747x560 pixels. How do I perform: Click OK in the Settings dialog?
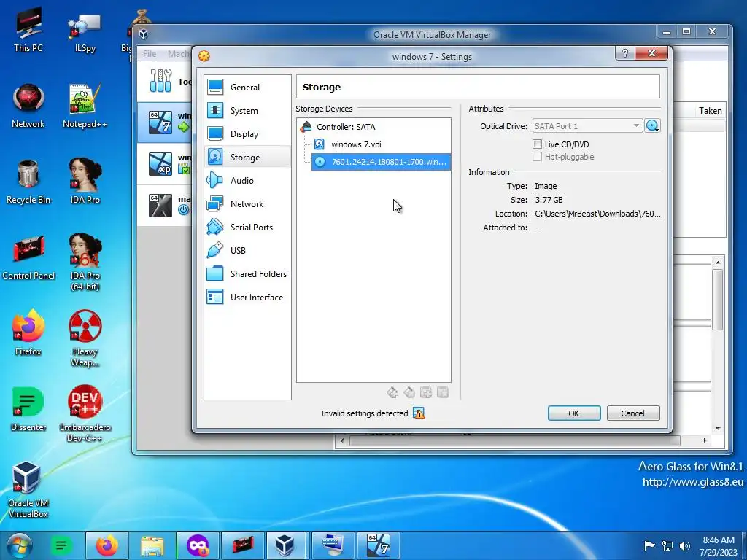click(574, 413)
